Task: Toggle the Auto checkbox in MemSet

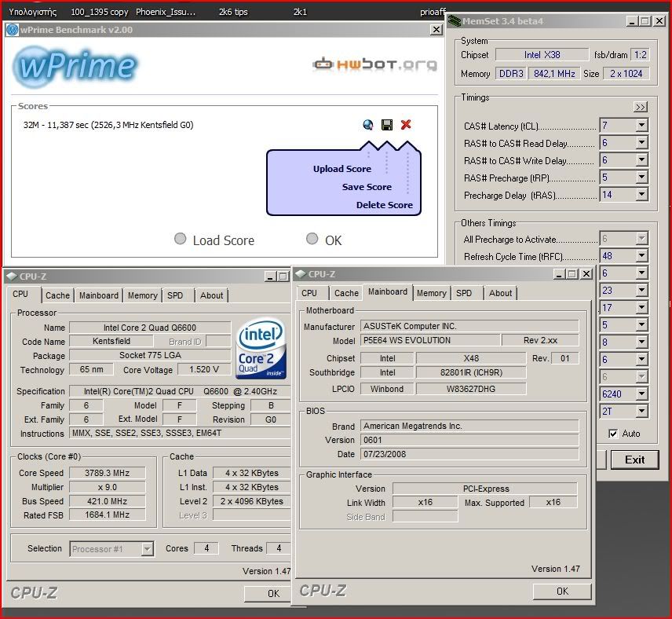Action: click(x=613, y=434)
